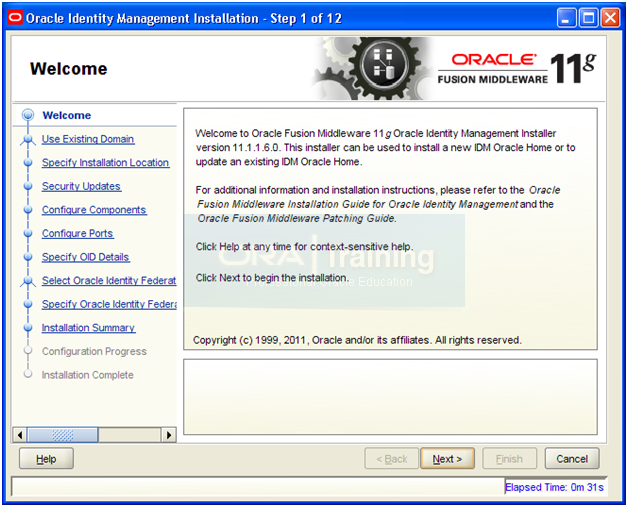Screen dimensions: 628x507
Task: Click the left arrow of sidebar scrollbar
Action: [x=20, y=435]
